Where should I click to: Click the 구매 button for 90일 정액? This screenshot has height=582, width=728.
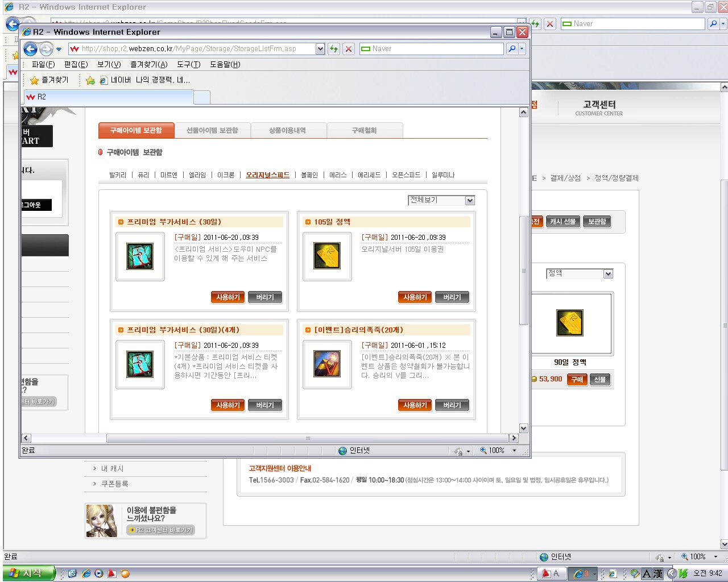point(577,380)
